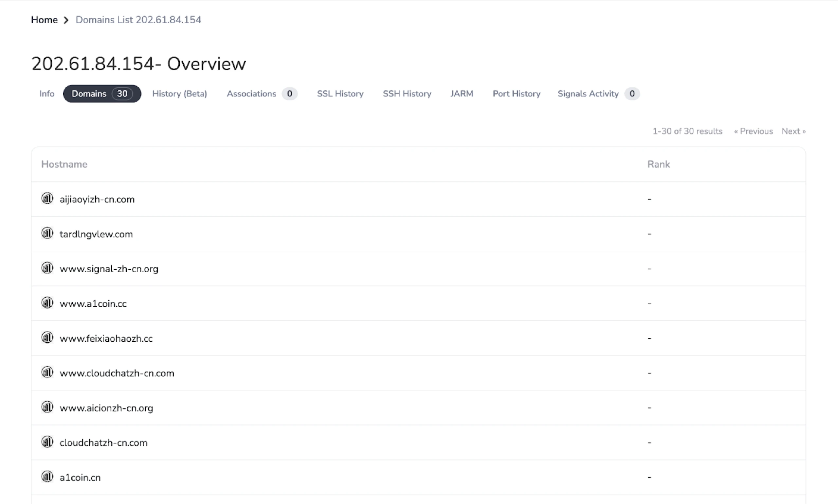Click the silhouette icon next to tardlngvlew.com
Screen dimensions: 838x504
47,233
